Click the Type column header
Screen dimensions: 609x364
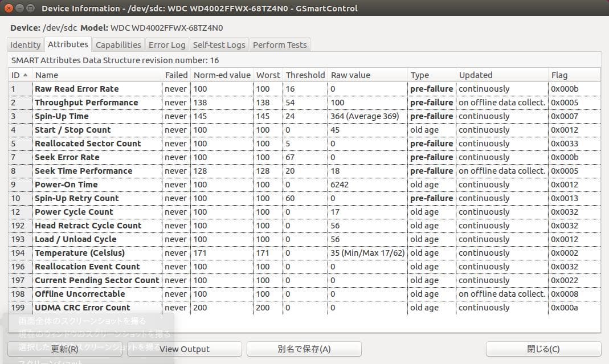(x=431, y=75)
